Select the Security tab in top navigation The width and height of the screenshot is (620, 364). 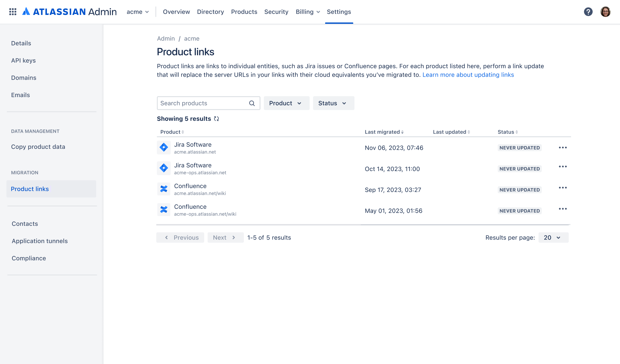276,12
